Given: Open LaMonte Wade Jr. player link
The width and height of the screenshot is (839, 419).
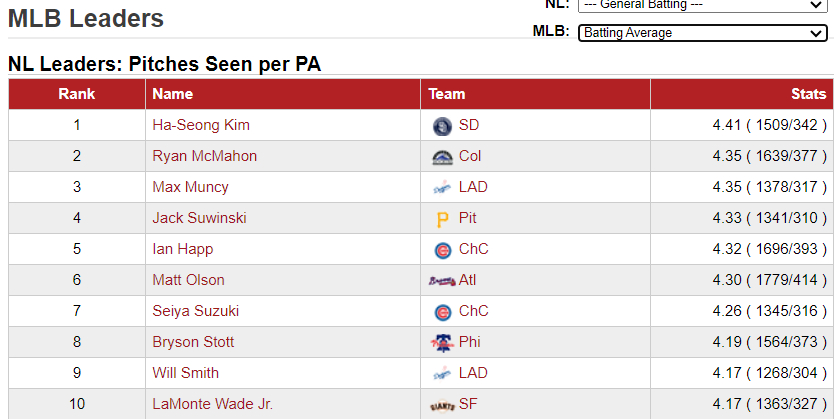Looking at the screenshot, I should coord(212,404).
